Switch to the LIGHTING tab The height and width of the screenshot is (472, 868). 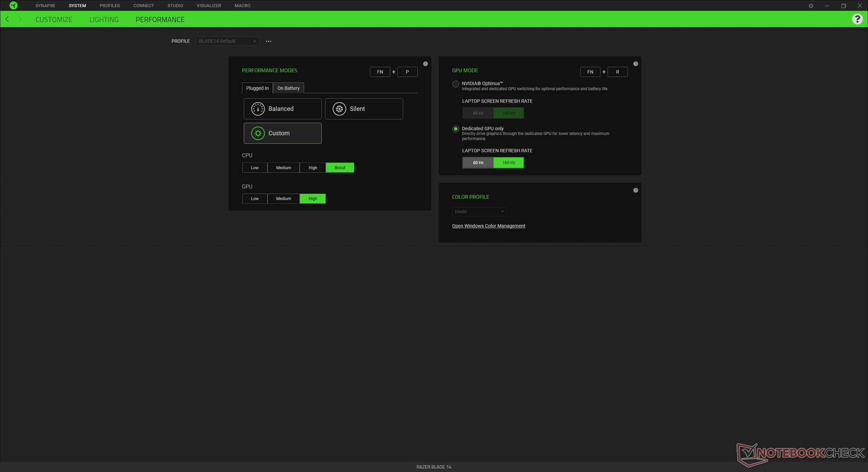point(104,19)
